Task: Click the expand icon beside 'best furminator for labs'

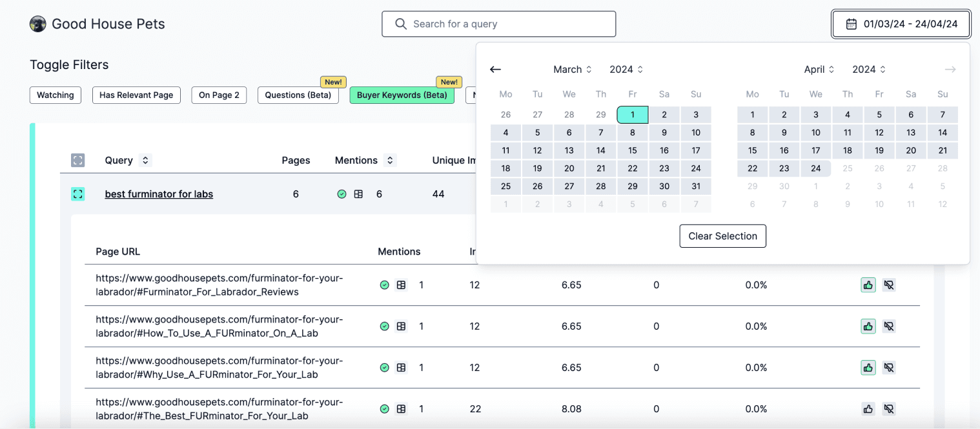Action: [77, 194]
